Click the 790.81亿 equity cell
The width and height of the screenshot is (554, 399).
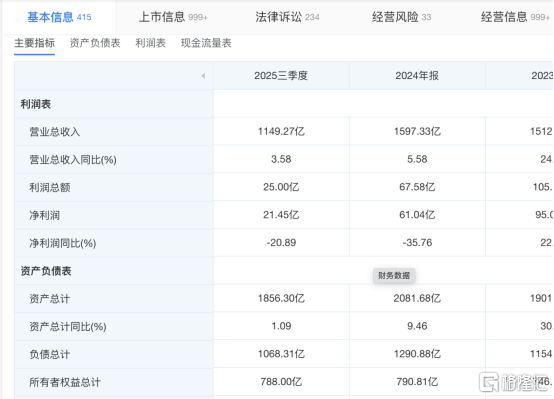(x=417, y=382)
